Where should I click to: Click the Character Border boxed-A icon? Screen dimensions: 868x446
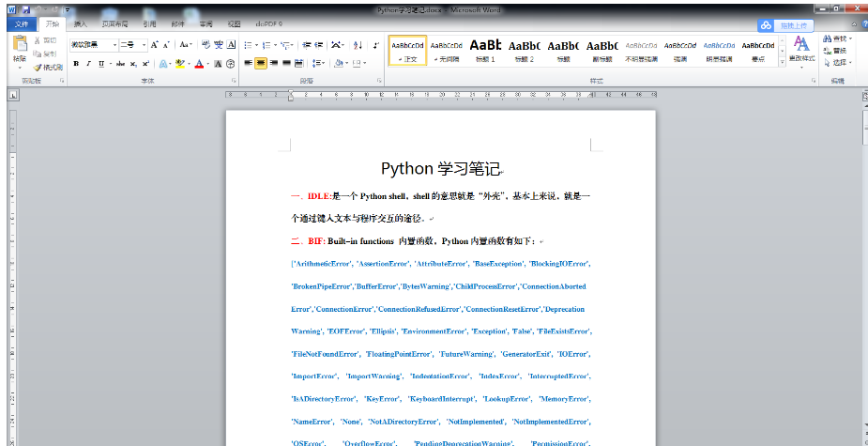pos(232,45)
